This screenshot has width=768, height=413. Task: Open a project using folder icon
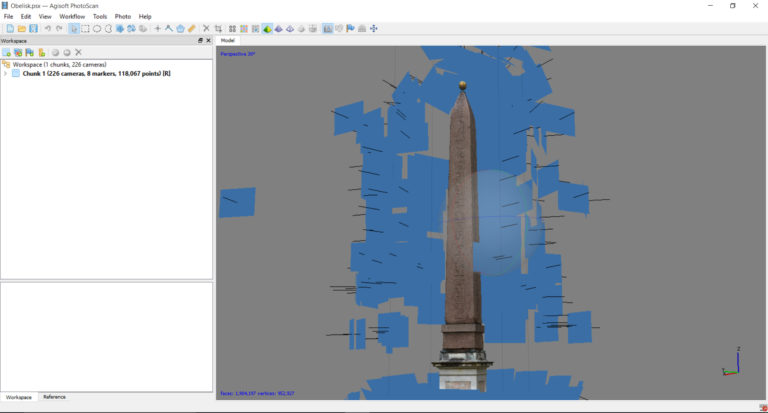coord(22,28)
